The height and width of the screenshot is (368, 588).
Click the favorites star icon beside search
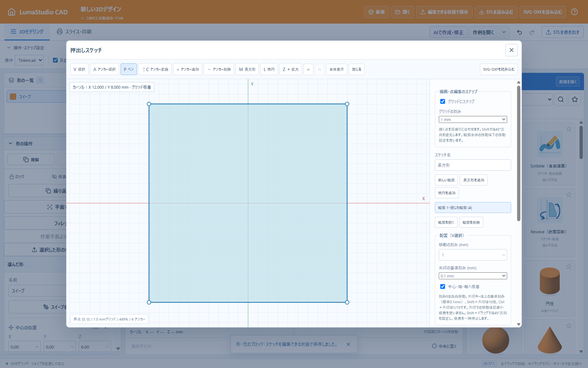(575, 99)
